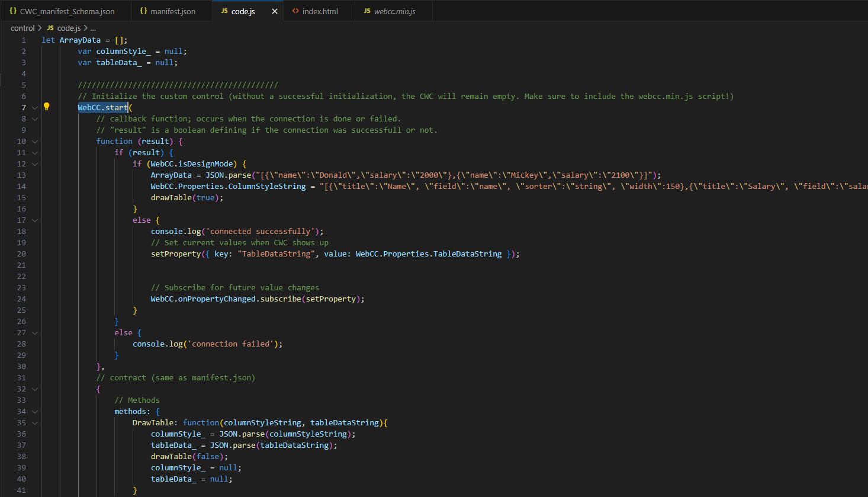
Task: Switch to the manifest.json tab
Action: click(172, 11)
